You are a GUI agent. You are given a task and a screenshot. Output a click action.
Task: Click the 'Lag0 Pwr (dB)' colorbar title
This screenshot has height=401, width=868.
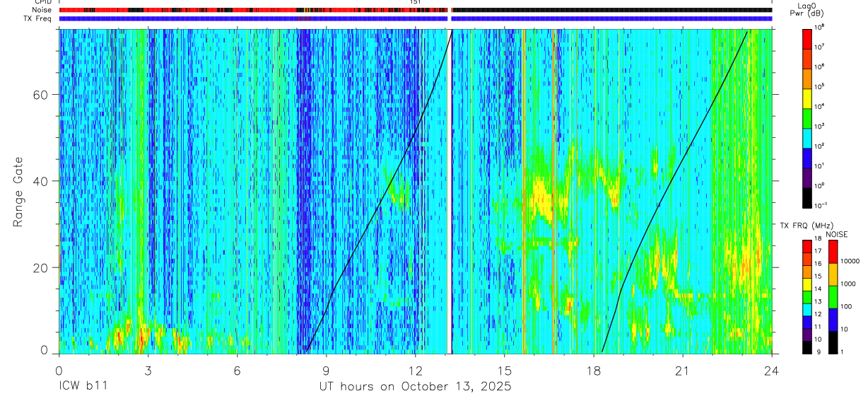coord(807,8)
